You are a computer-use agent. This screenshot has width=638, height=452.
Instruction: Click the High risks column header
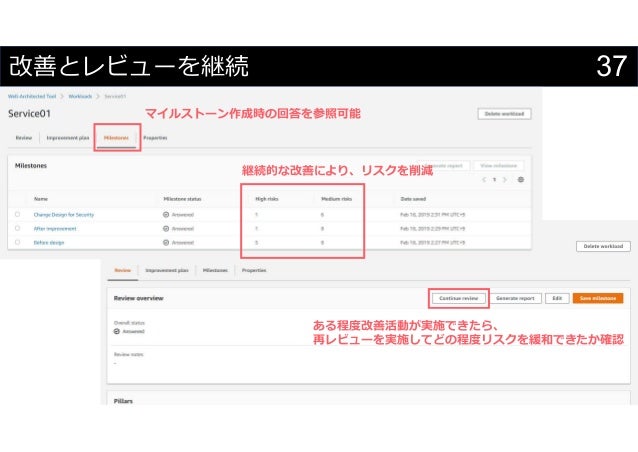coord(267,199)
